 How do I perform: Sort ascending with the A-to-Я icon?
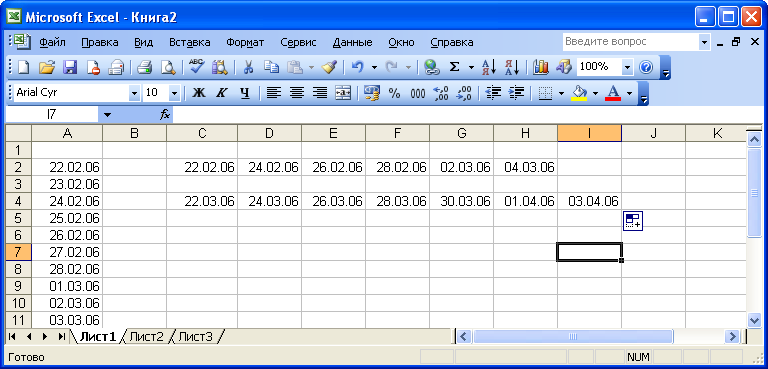click(x=489, y=67)
